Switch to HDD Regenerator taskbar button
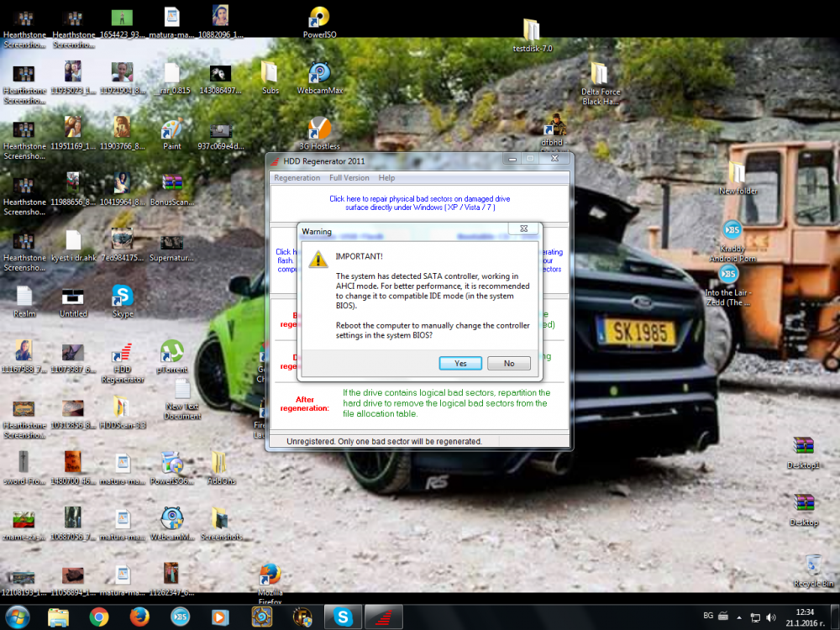Viewport: 840px width, 630px height. pyautogui.click(x=384, y=617)
